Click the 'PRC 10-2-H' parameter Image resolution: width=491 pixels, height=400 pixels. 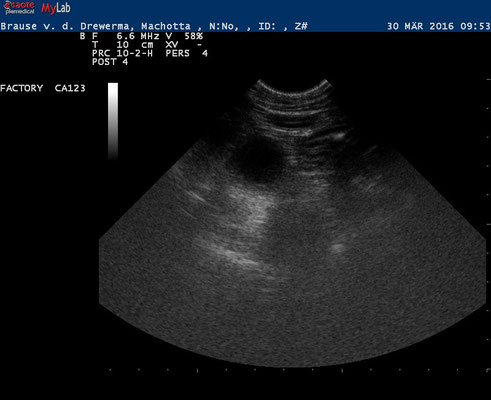[x=122, y=53]
